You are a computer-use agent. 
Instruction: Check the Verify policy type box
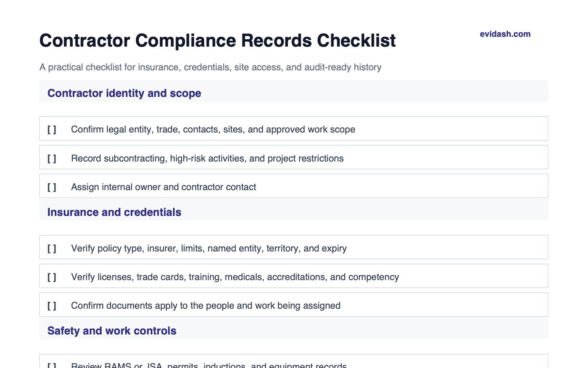(x=52, y=249)
